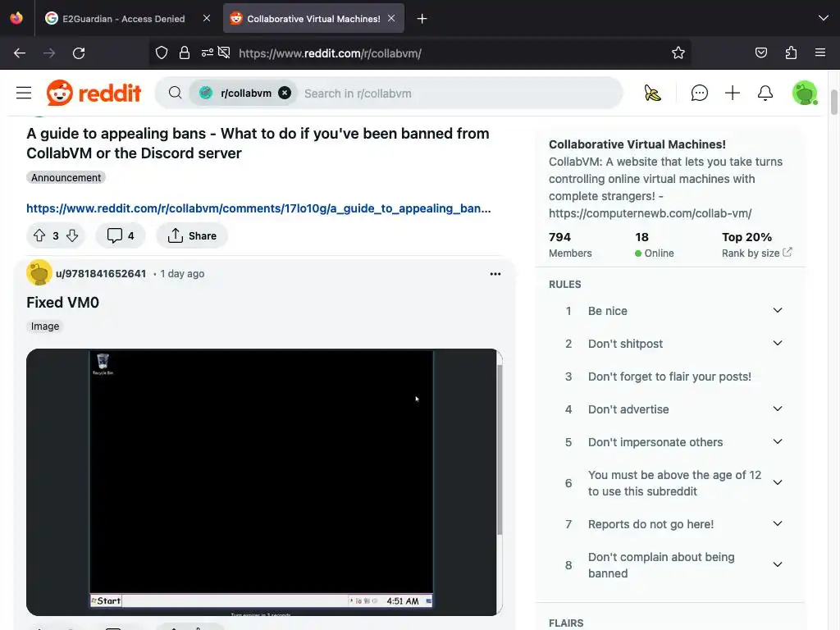Image resolution: width=840 pixels, height=630 pixels.
Task: Expand the Don't complain about being banned rule
Action: (778, 565)
